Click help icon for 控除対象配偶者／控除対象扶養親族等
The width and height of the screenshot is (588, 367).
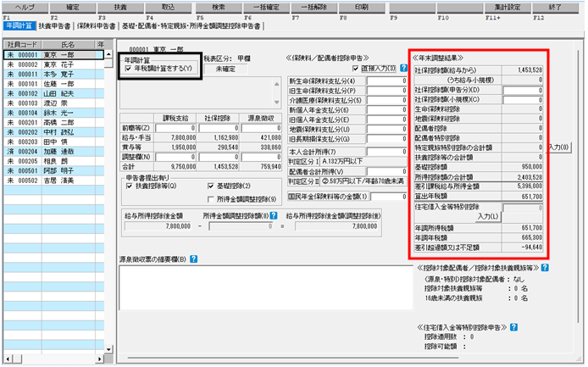pyautogui.click(x=546, y=268)
